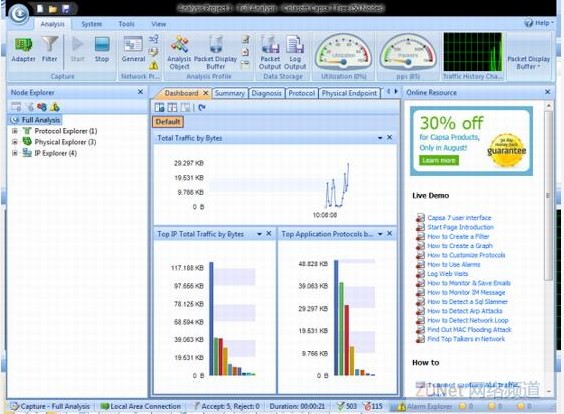Click the Learn more button in ad
Screen dimensions: 564x414
(x=438, y=160)
